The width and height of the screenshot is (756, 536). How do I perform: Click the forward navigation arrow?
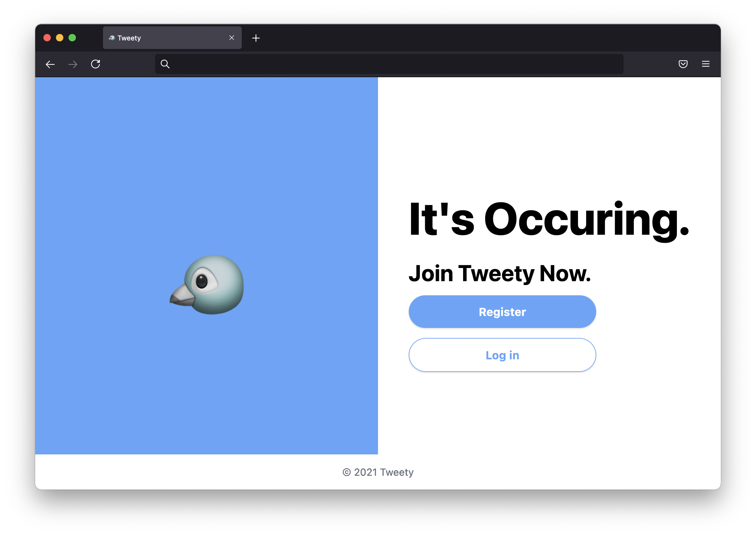pos(73,64)
